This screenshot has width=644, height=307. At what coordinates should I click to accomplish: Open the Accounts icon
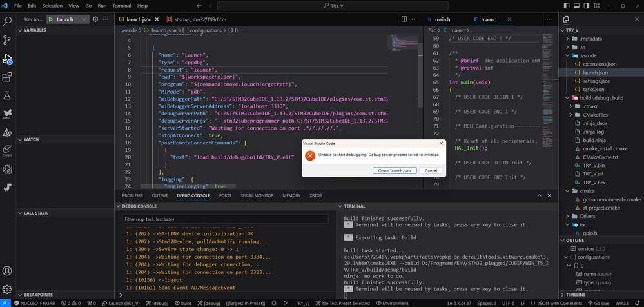click(8, 270)
